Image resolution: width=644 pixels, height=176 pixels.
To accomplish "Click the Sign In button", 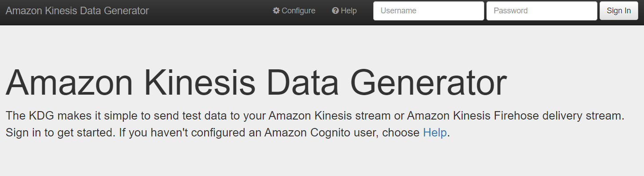I will (619, 11).
